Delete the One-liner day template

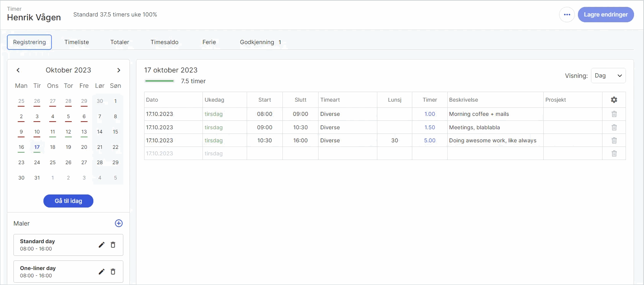[x=113, y=272]
